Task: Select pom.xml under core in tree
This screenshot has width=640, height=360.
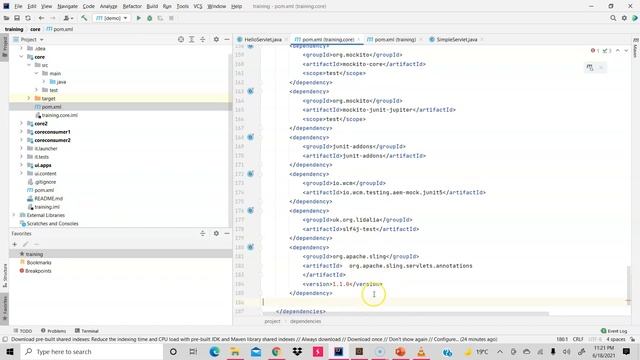Action: pyautogui.click(x=51, y=107)
